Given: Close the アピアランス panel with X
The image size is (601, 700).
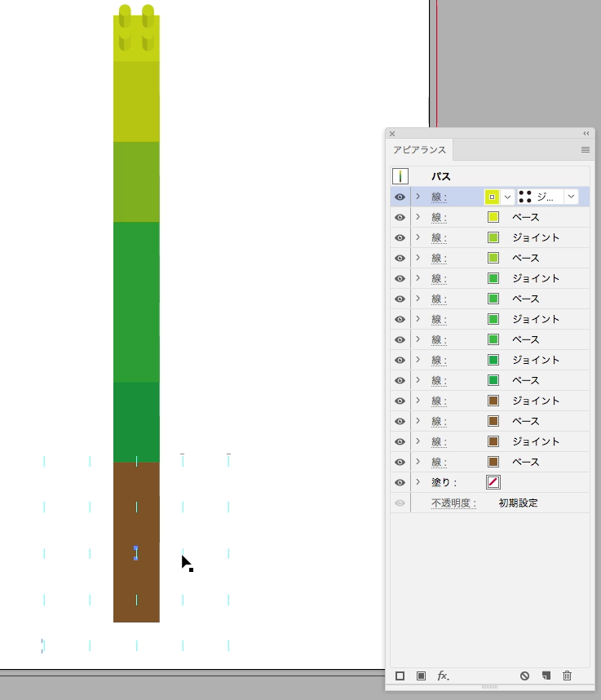Looking at the screenshot, I should coord(392,134).
